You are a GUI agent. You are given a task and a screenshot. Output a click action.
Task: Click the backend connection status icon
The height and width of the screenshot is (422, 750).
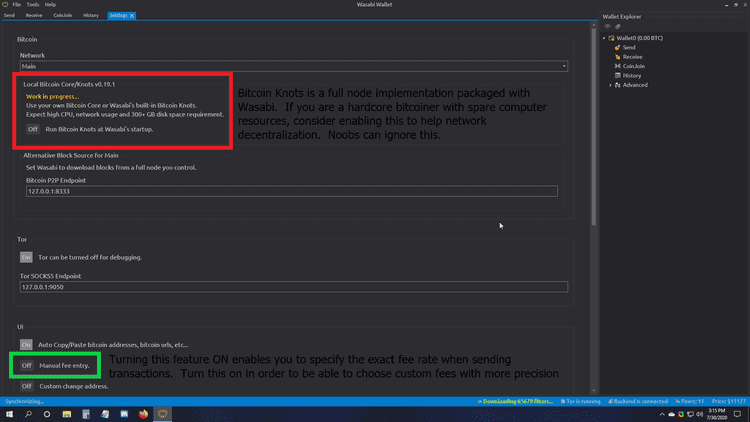click(610, 401)
